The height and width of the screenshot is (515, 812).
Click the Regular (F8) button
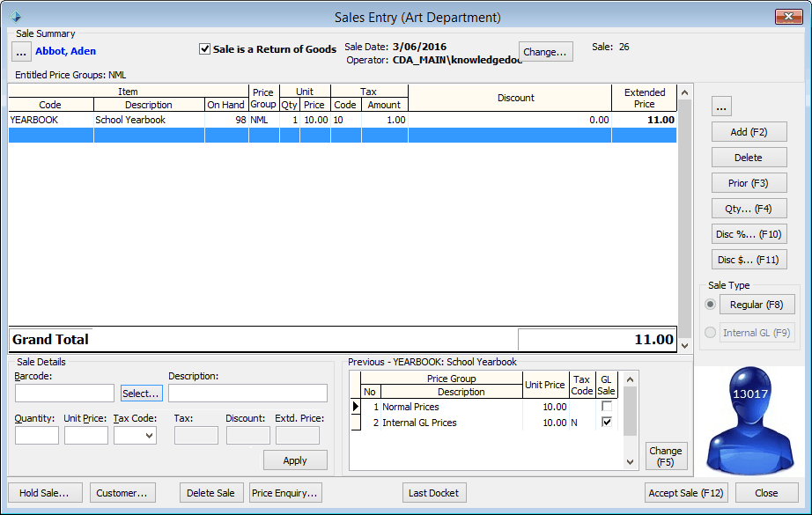coord(757,305)
